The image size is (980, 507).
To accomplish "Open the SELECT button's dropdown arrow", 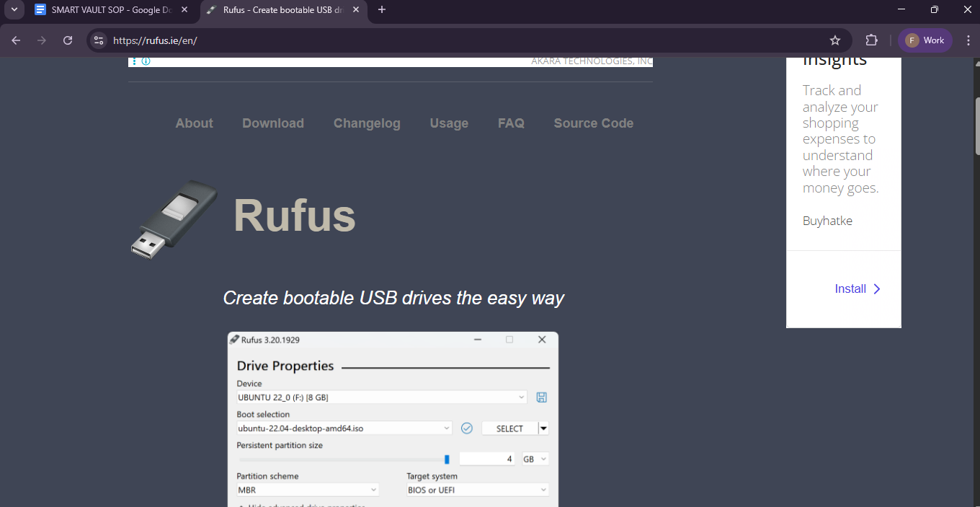I will pos(544,428).
